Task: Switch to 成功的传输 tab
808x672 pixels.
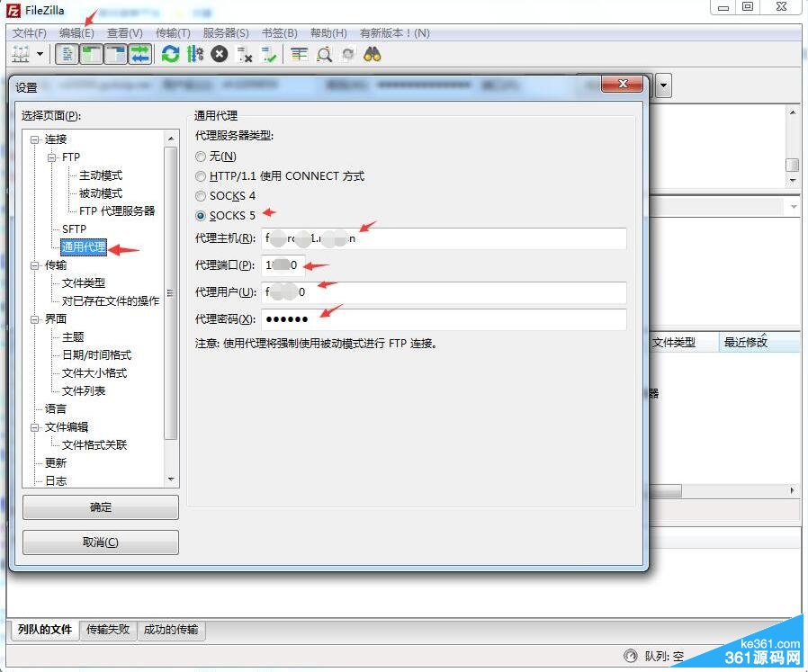Action: point(171,629)
